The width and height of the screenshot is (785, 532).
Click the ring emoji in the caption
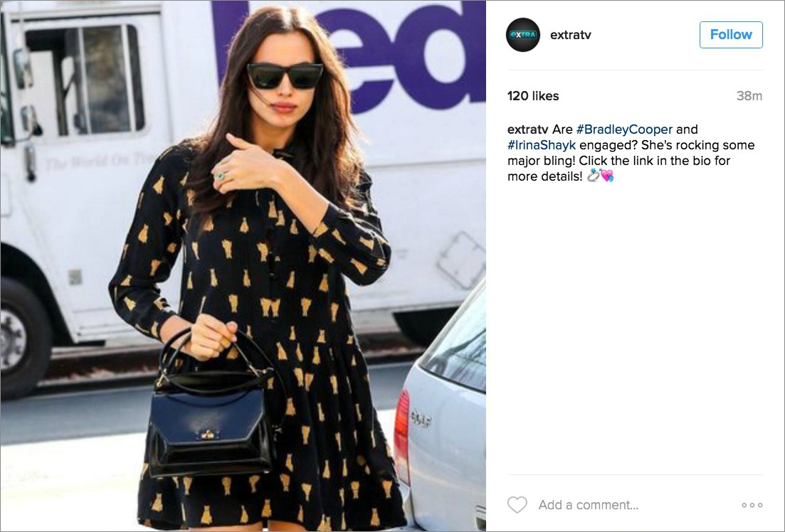pyautogui.click(x=594, y=176)
